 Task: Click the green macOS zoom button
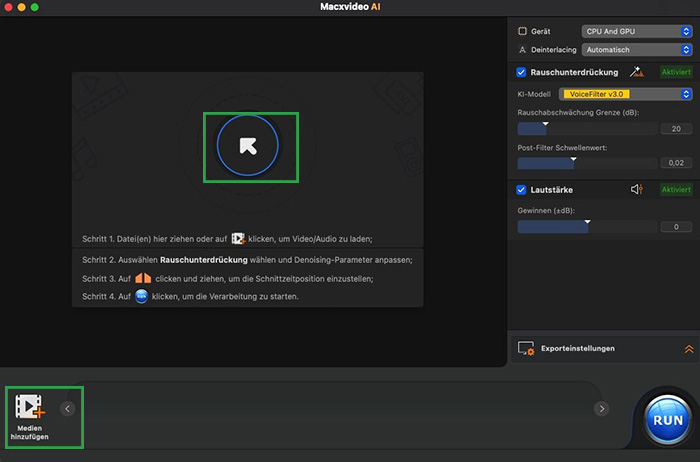(35, 7)
